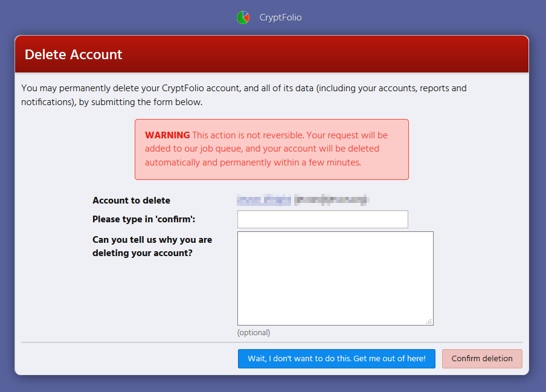Click the 'Account to delete' label

[131, 201]
